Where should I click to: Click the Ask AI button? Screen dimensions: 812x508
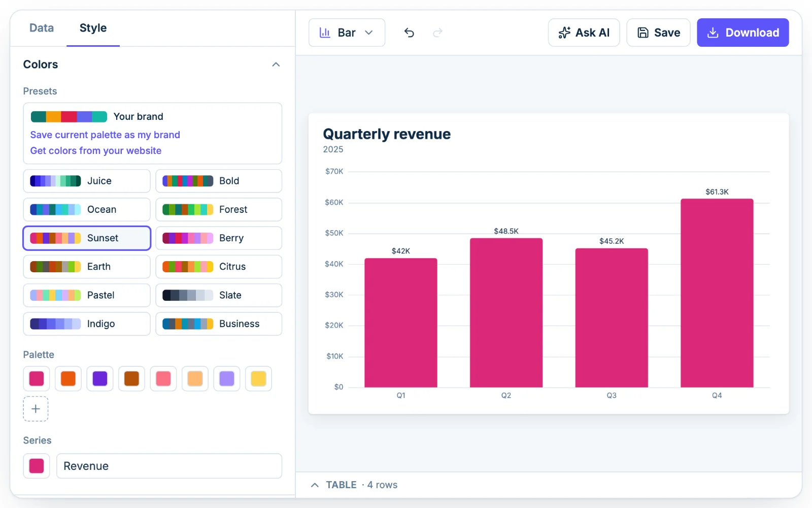click(x=584, y=33)
